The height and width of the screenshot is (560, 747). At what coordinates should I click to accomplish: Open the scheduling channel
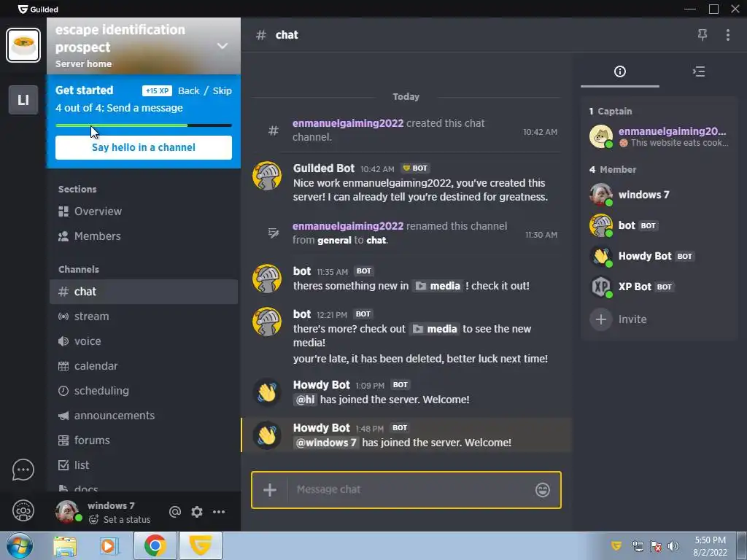[x=144, y=391]
